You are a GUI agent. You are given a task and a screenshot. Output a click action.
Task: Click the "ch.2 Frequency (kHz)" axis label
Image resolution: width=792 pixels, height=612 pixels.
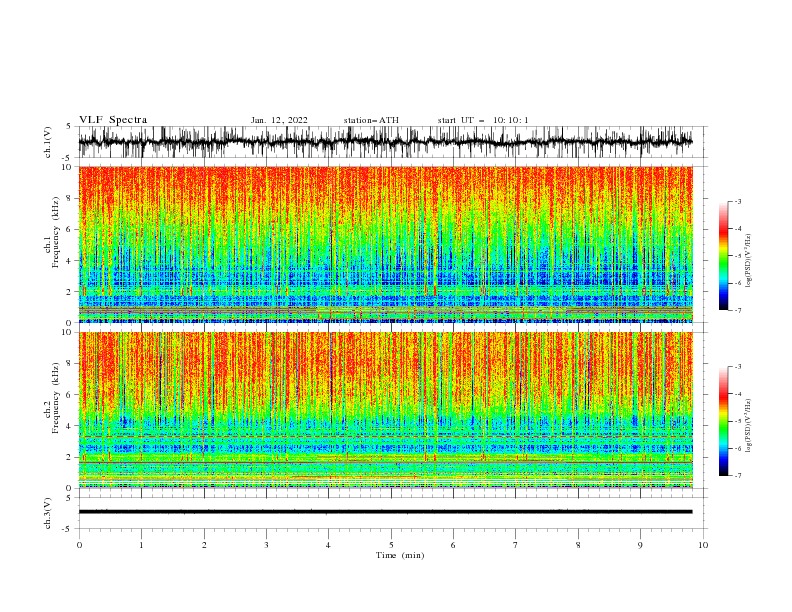52,397
